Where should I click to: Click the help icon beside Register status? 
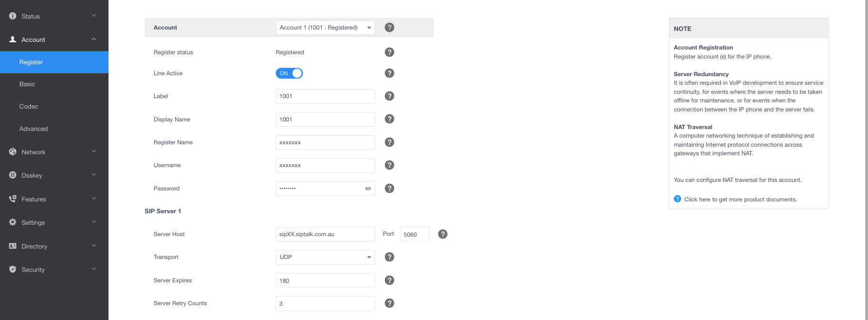389,52
